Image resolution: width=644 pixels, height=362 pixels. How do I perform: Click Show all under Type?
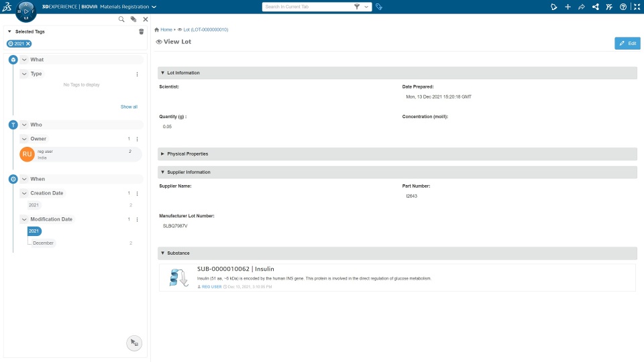(x=129, y=107)
